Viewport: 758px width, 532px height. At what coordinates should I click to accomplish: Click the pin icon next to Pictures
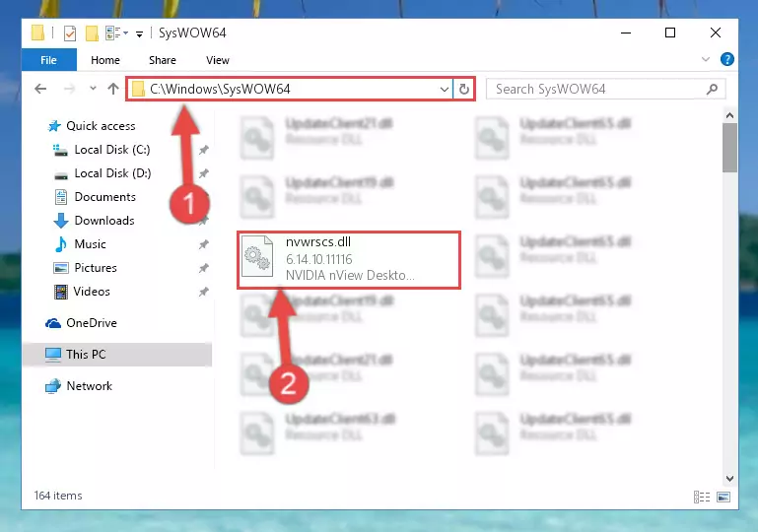click(x=203, y=268)
